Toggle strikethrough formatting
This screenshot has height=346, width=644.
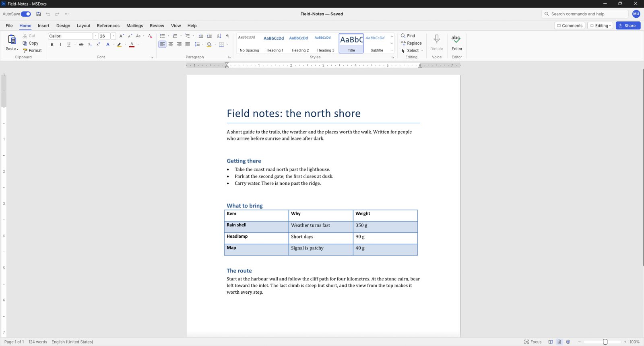[81, 45]
